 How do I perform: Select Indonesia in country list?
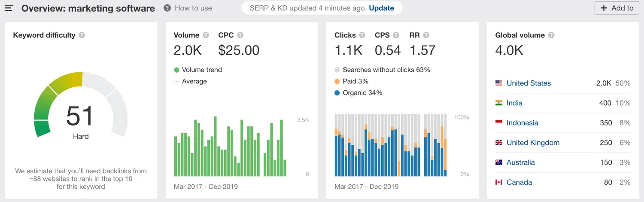(x=522, y=123)
